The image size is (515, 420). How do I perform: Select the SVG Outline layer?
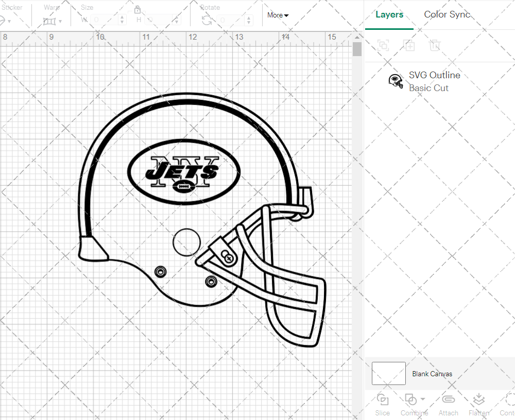pos(434,81)
